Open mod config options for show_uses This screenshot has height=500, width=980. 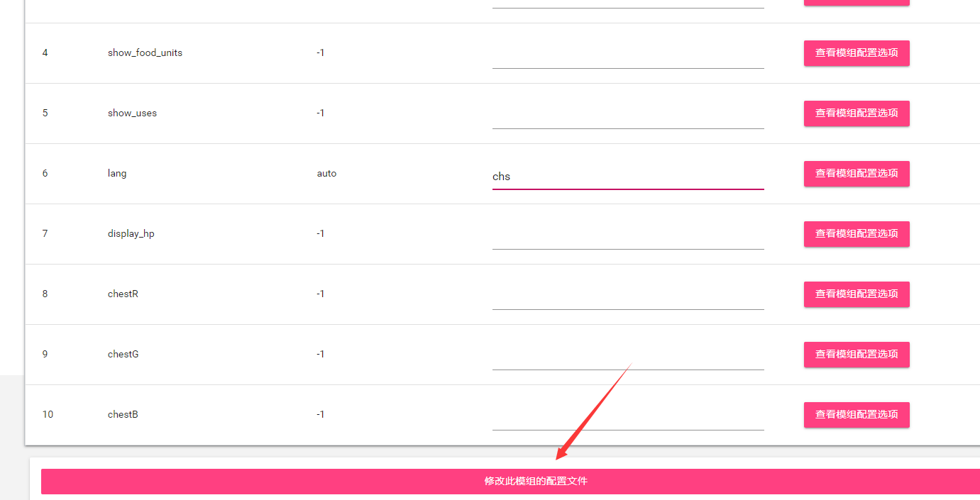coord(857,113)
